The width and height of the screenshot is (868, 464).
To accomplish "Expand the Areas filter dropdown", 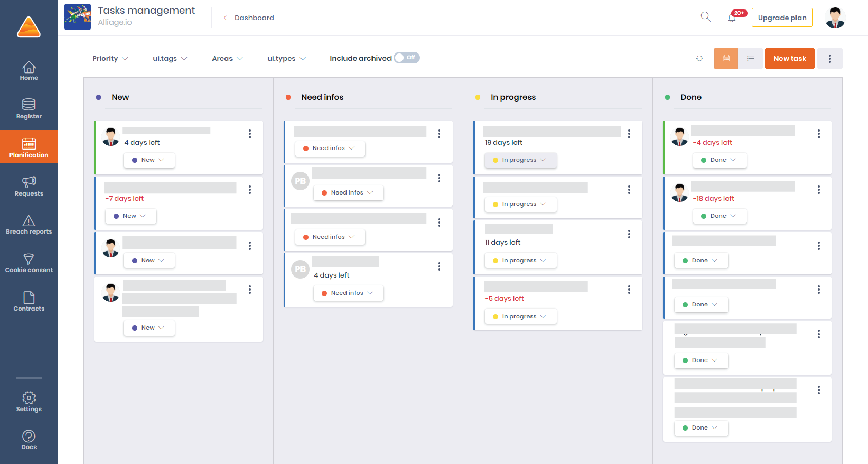I will (227, 58).
